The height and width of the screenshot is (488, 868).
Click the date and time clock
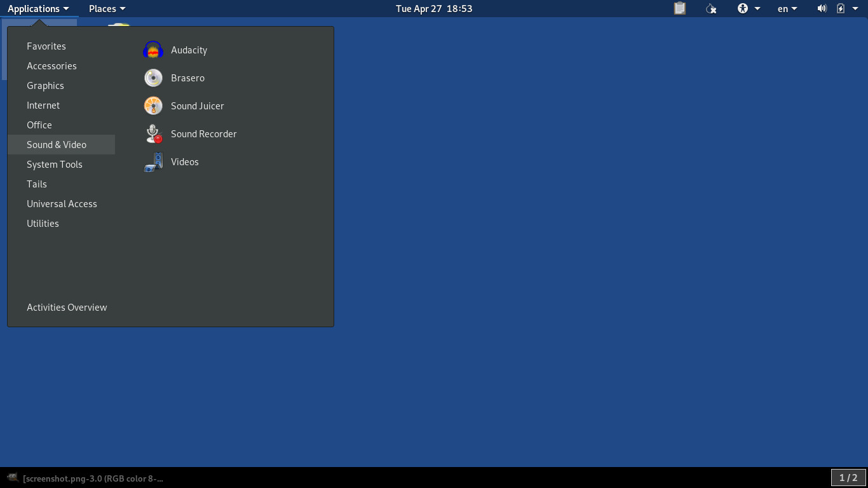point(434,8)
